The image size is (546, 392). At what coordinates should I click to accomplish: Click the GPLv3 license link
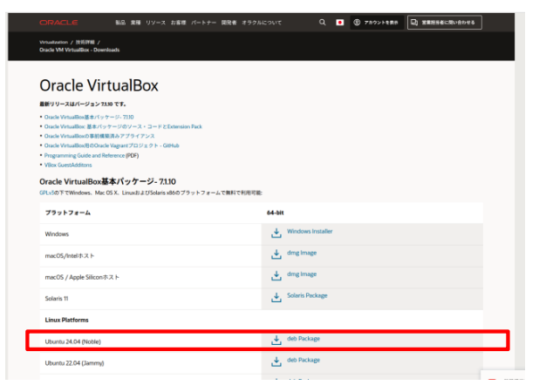pos(46,191)
